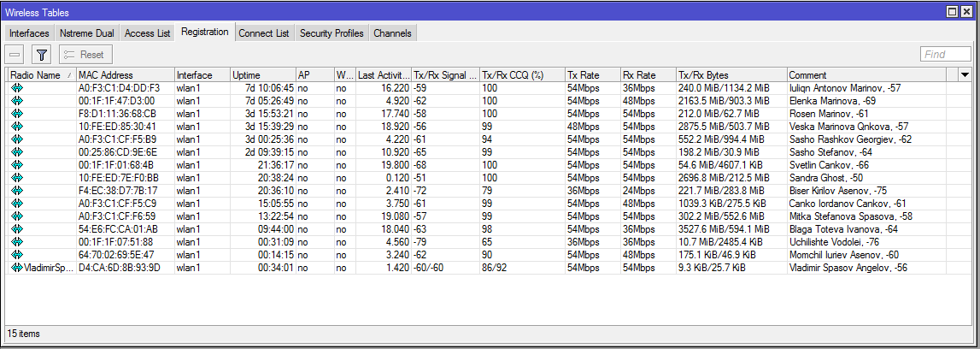The height and width of the screenshot is (349, 980).
Task: Click client icon for 00:25:86:CD:9E:6E row
Action: click(x=16, y=152)
